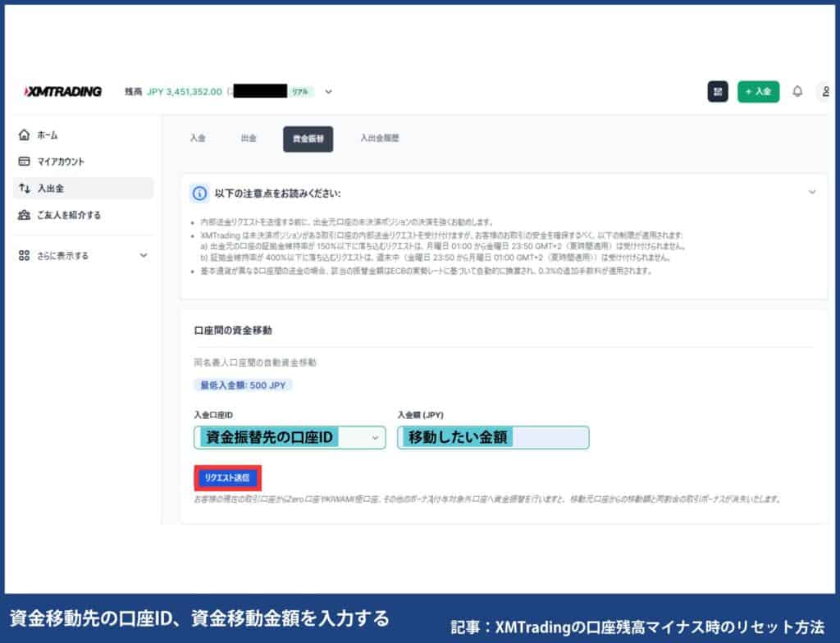This screenshot has width=840, height=643.
Task: Click the My Account card icon
Action: click(x=24, y=162)
